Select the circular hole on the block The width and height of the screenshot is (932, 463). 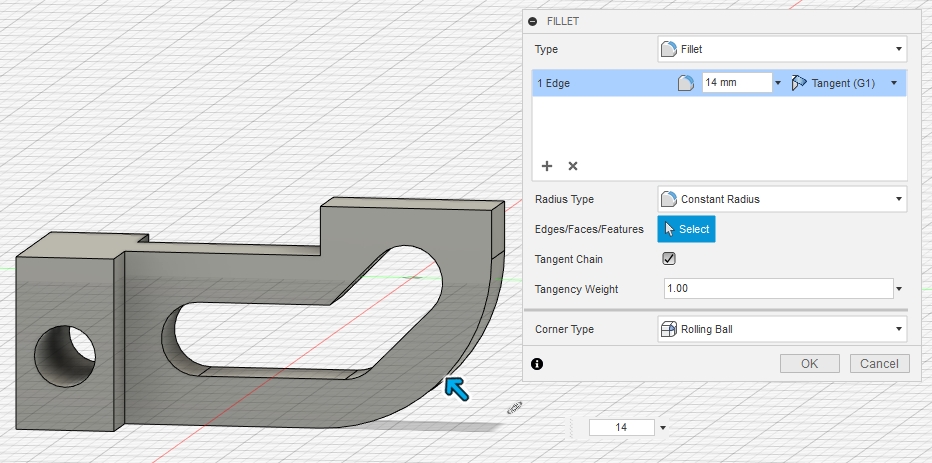pyautogui.click(x=65, y=356)
